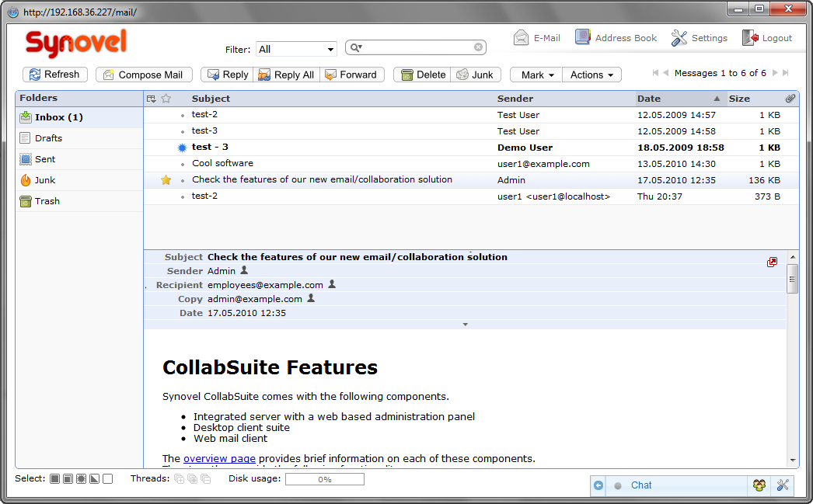The width and height of the screenshot is (813, 504).
Task: Open the Settings section
Action: tap(699, 37)
